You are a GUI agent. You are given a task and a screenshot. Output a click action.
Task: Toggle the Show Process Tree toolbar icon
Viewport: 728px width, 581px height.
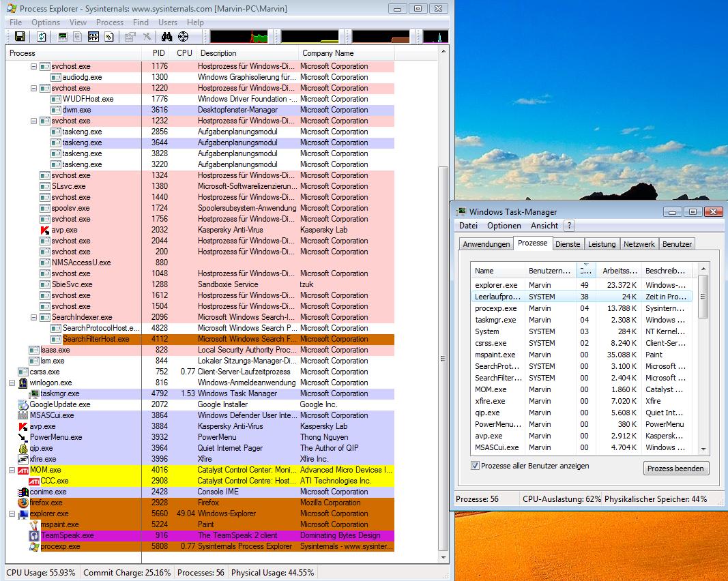tap(78, 36)
